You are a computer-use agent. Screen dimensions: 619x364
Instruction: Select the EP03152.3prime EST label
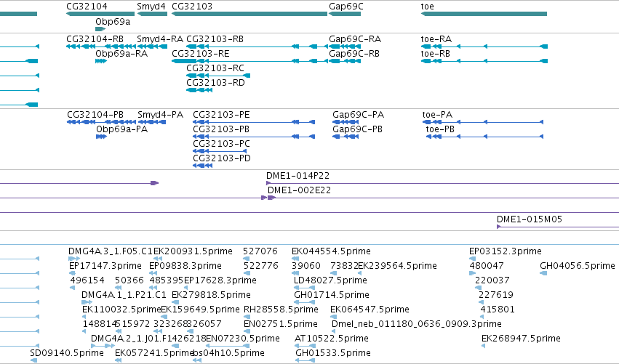tap(506, 252)
